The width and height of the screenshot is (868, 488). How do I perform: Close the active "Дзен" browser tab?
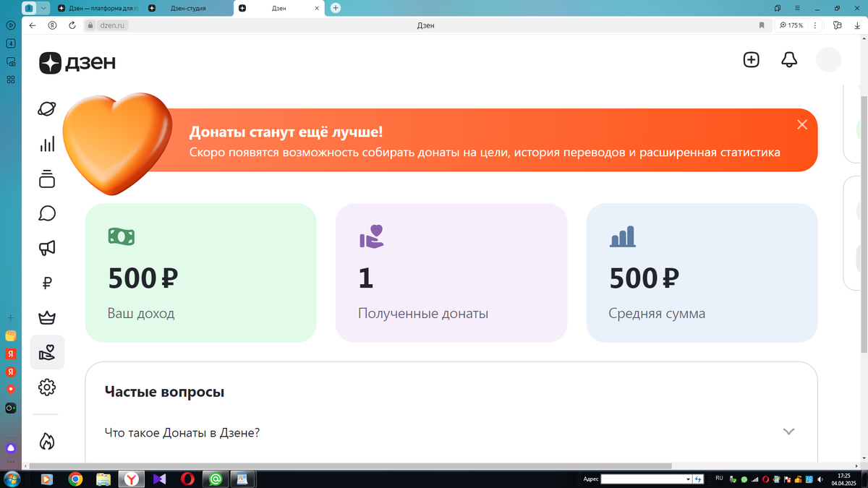click(x=316, y=8)
